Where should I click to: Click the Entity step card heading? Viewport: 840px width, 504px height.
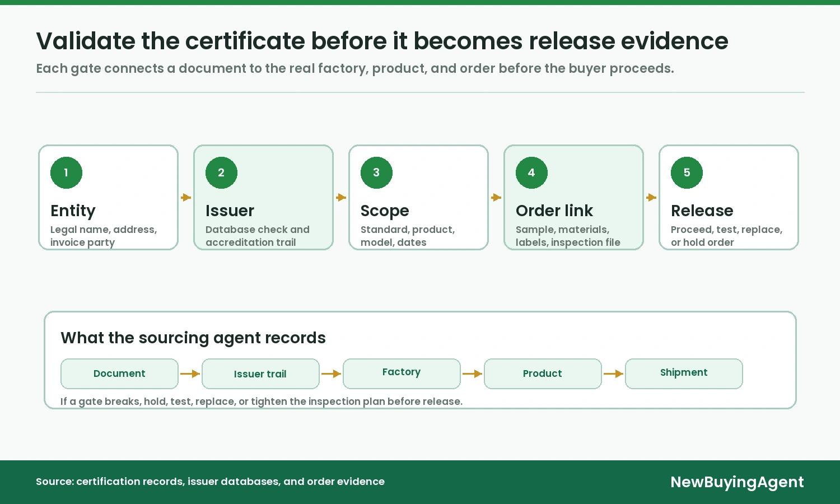pos(73,211)
